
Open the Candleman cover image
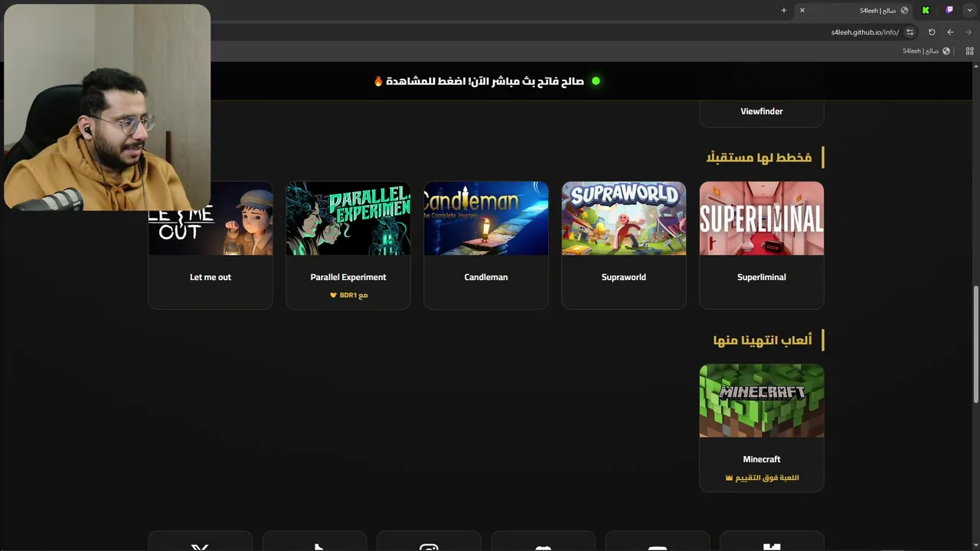tap(486, 218)
